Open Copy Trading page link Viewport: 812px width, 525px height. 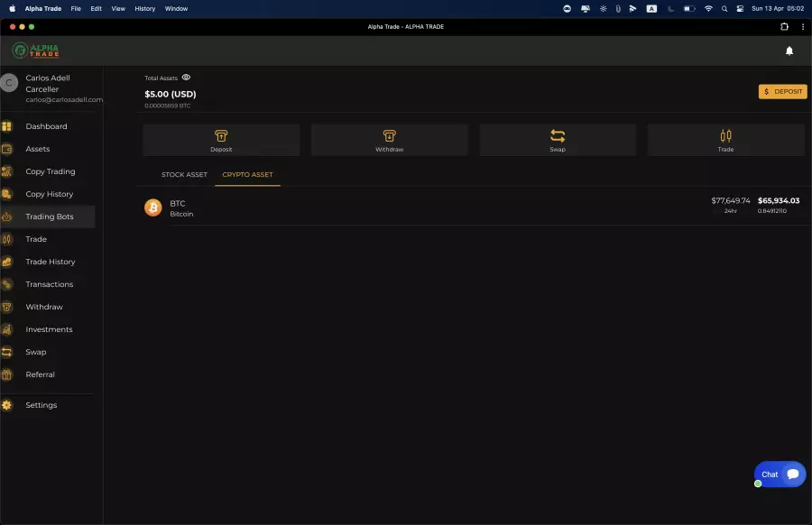click(51, 171)
